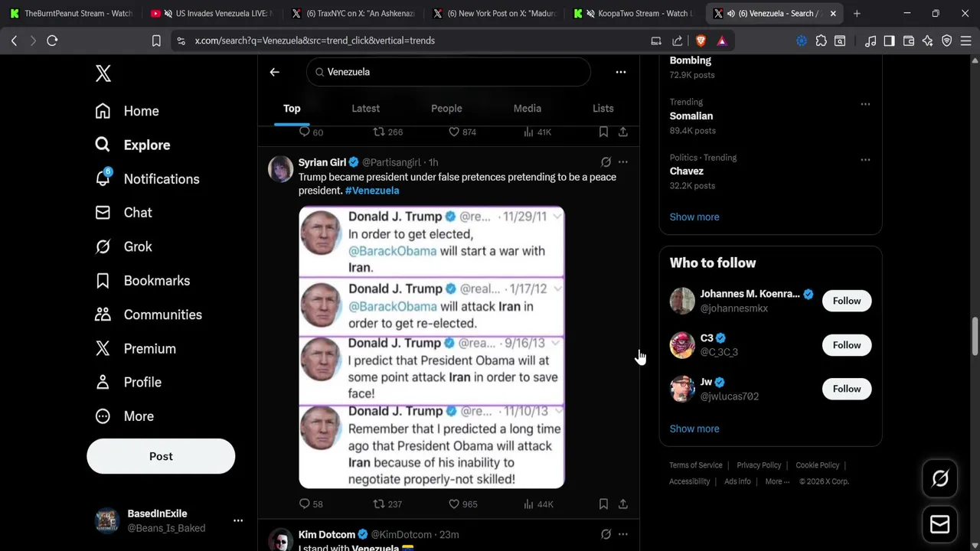Open the Trump tweets image

pyautogui.click(x=432, y=347)
